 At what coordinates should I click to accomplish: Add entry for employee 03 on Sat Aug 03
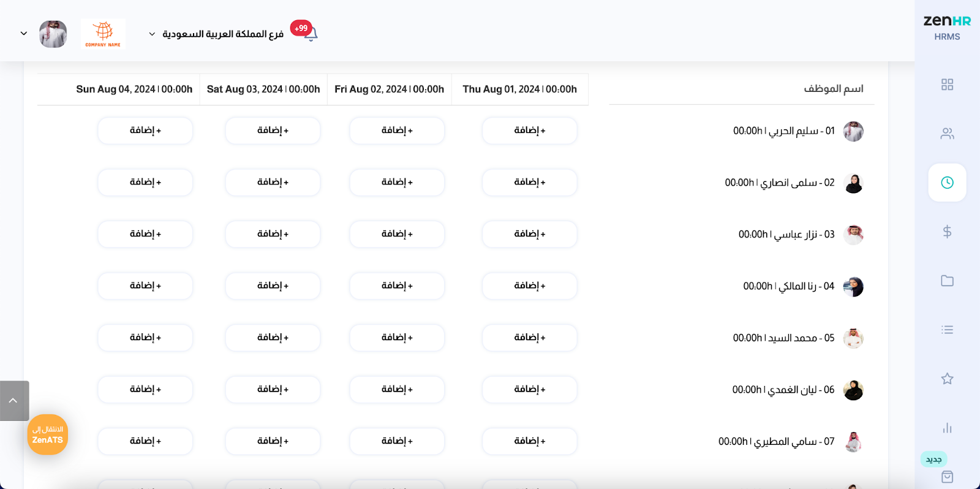273,234
